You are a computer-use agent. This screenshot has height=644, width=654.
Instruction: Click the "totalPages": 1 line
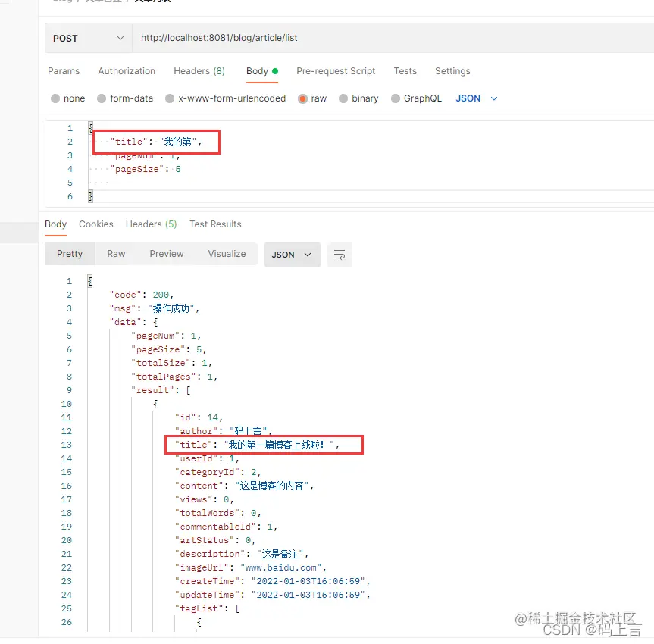(x=174, y=377)
